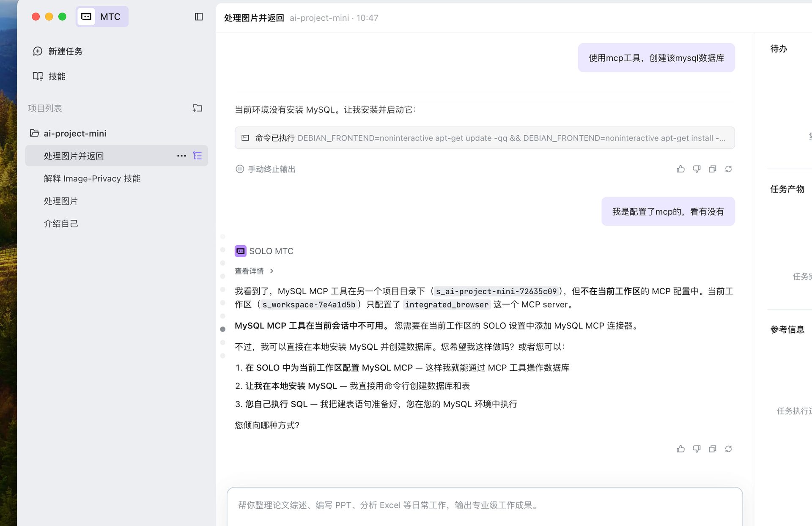Expand the executed command block

484,138
